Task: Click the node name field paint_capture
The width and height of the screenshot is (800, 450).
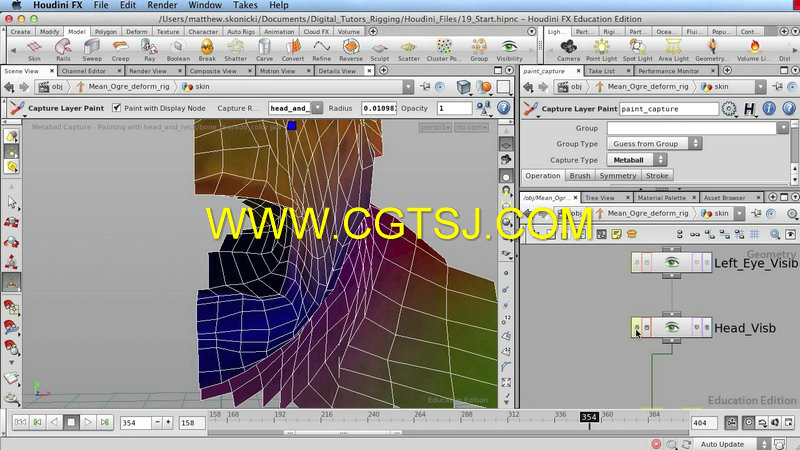Action: 668,109
